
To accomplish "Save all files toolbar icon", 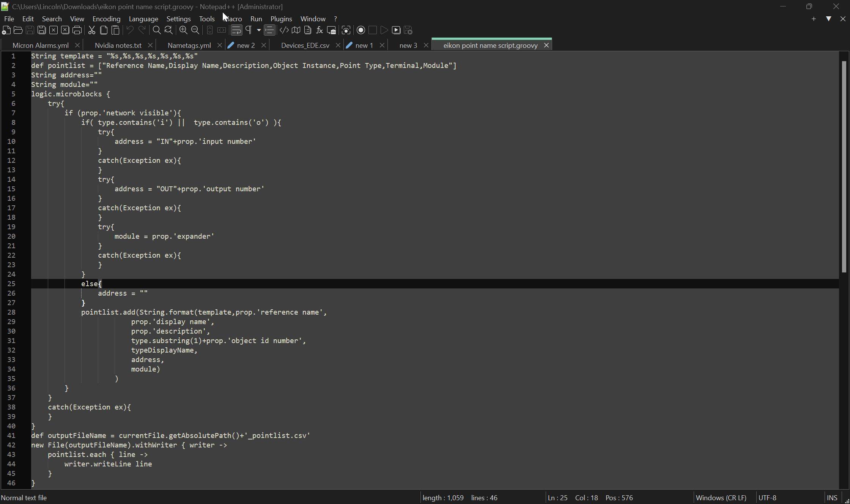I will tap(42, 30).
